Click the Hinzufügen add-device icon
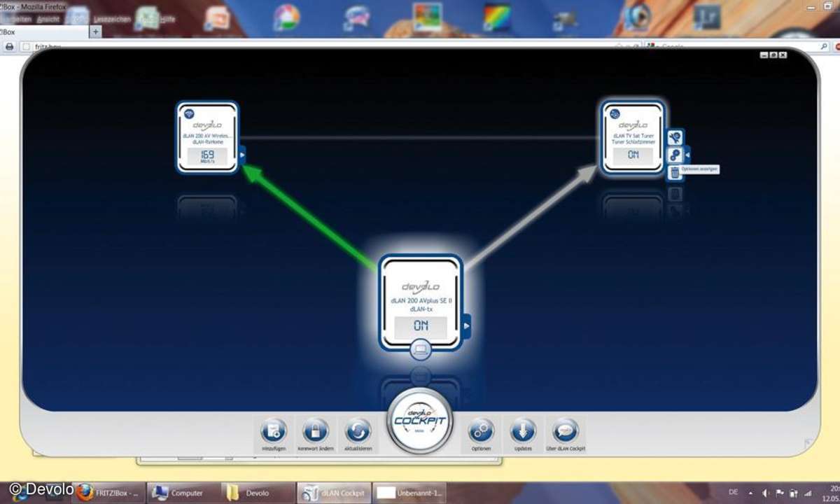 pos(274,430)
